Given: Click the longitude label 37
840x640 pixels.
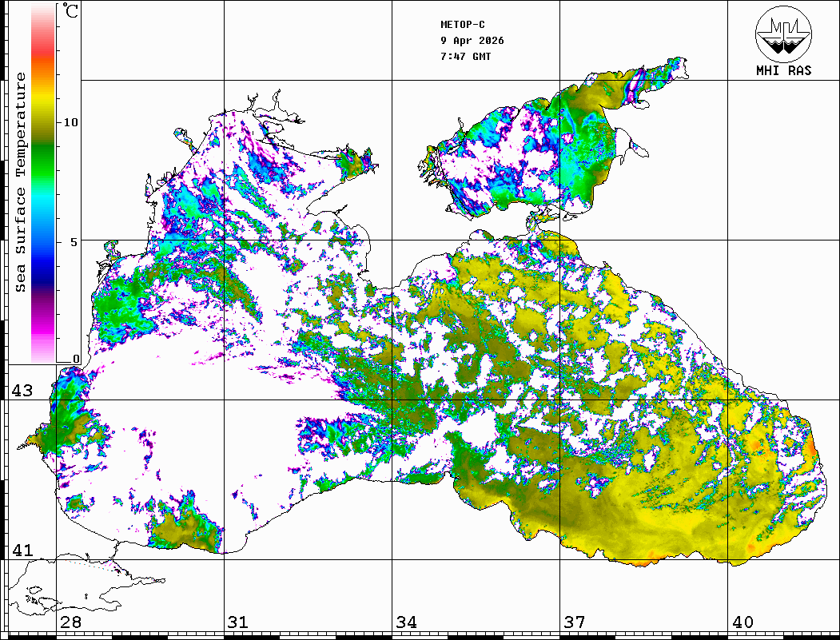Looking at the screenshot, I should (x=574, y=622).
